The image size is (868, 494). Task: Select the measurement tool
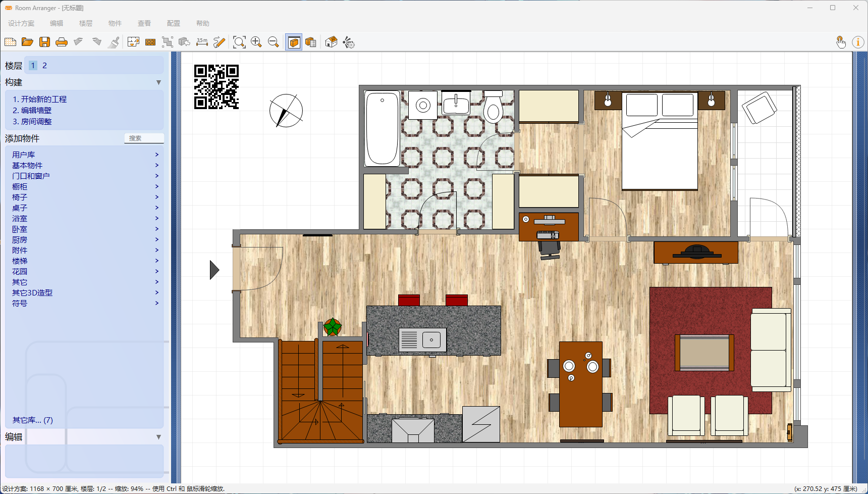pos(201,42)
